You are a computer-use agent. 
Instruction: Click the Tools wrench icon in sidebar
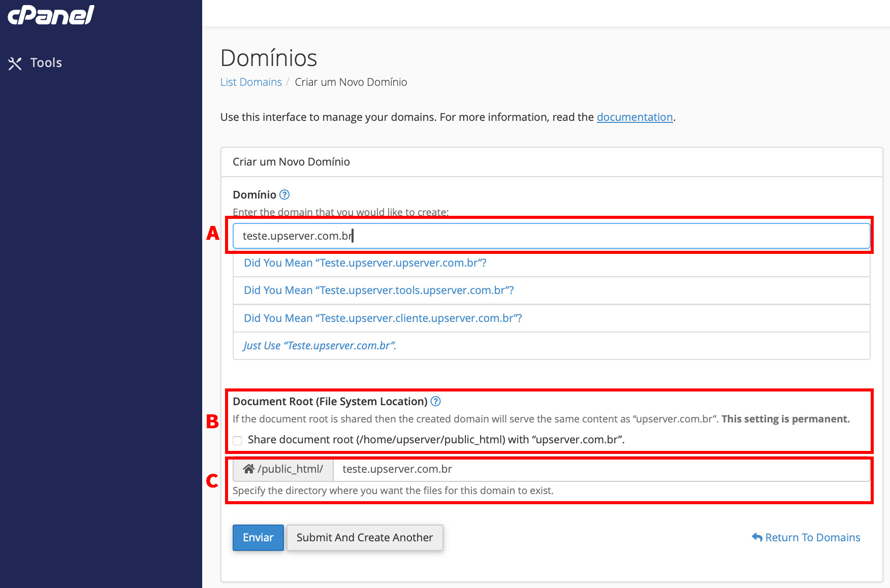coord(15,63)
